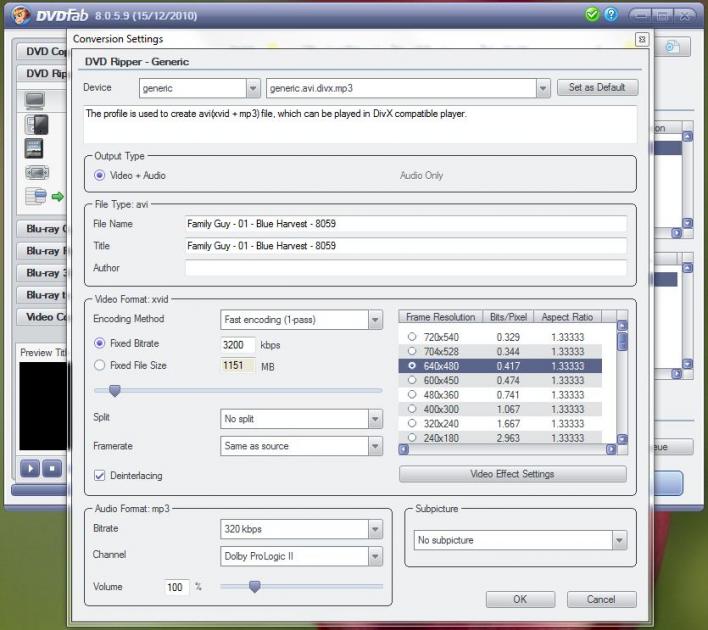Click the Volume slider handle
This screenshot has height=630, width=708.
tap(255, 586)
